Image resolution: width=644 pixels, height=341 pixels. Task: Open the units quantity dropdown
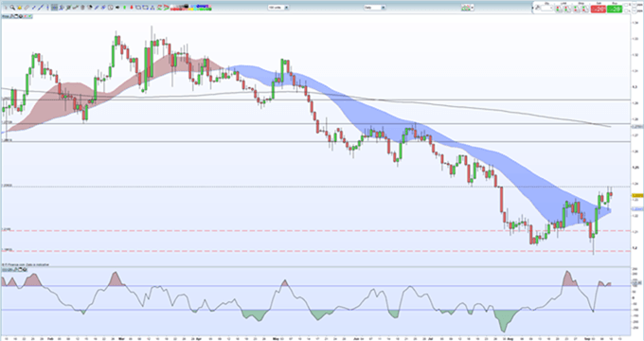[x=278, y=8]
